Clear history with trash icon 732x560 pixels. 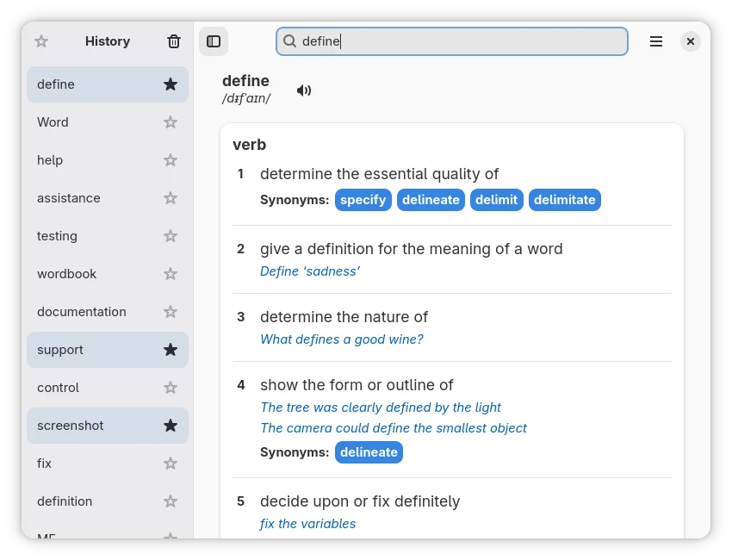coord(174,41)
